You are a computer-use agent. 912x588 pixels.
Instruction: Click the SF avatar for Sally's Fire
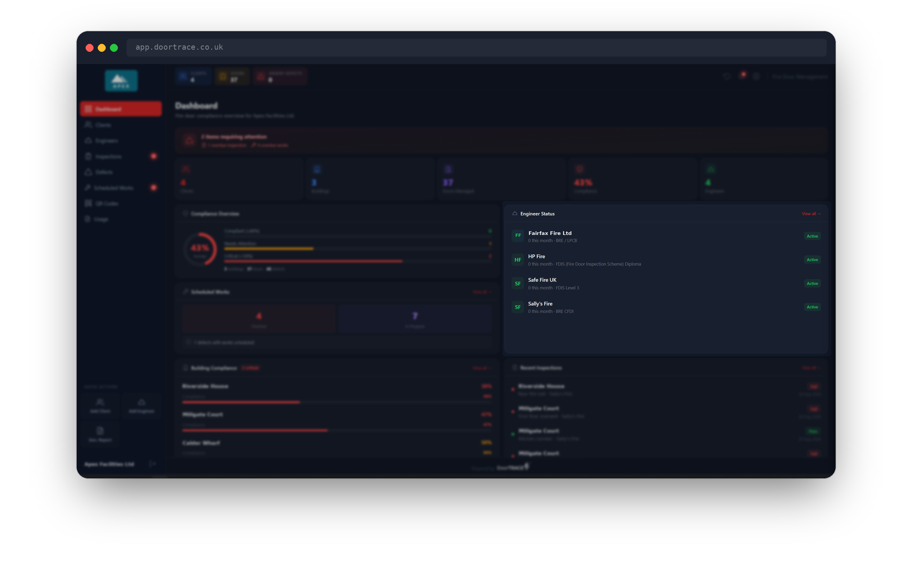click(x=518, y=307)
